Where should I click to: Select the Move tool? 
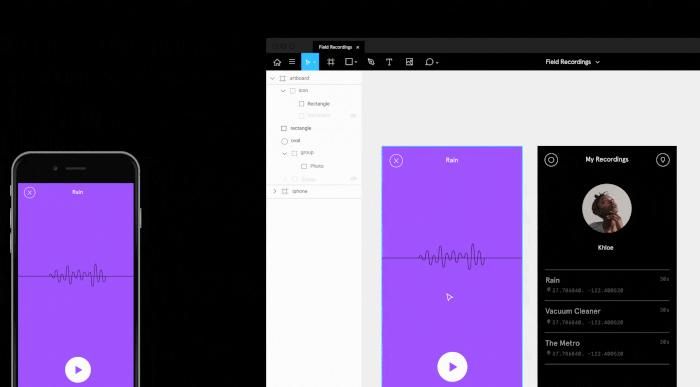coord(310,62)
